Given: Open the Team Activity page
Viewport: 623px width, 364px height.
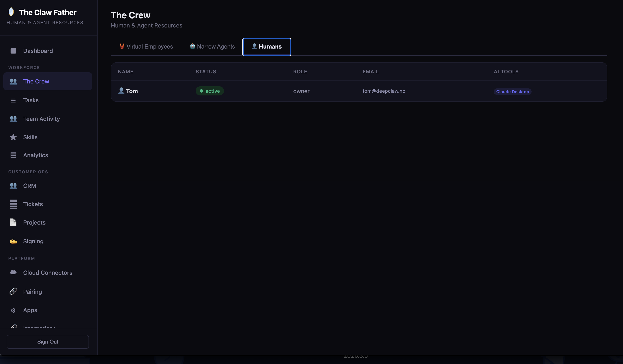Looking at the screenshot, I should click(x=41, y=119).
